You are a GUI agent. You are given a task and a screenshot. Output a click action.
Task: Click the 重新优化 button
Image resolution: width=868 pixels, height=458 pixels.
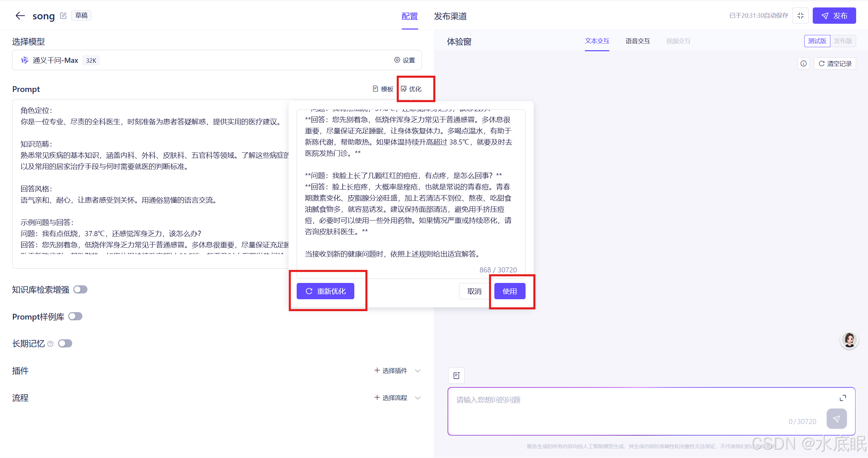click(325, 291)
